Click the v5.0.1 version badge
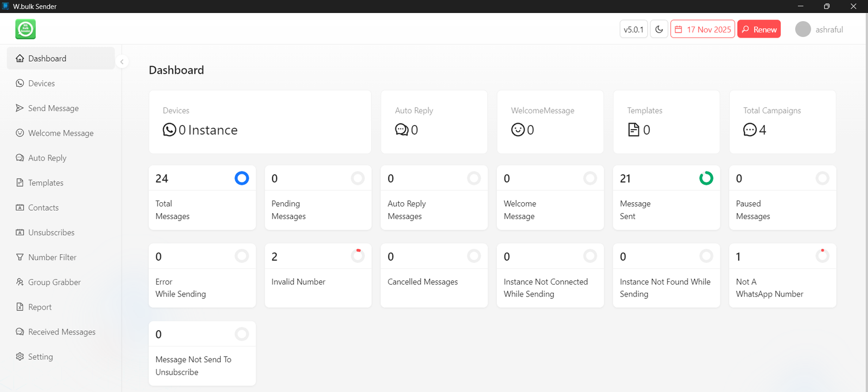Viewport: 868px width, 392px height. click(633, 29)
